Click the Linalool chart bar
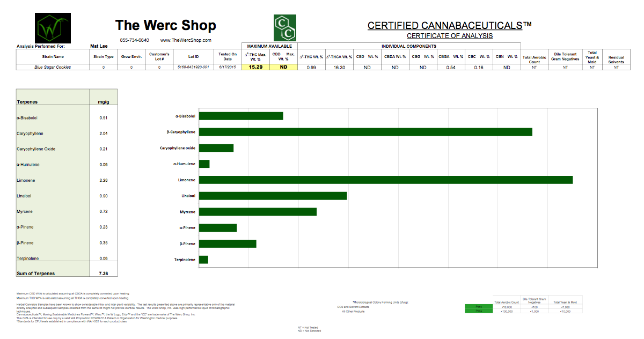Screen dimensions: 644x339 pos(273,196)
